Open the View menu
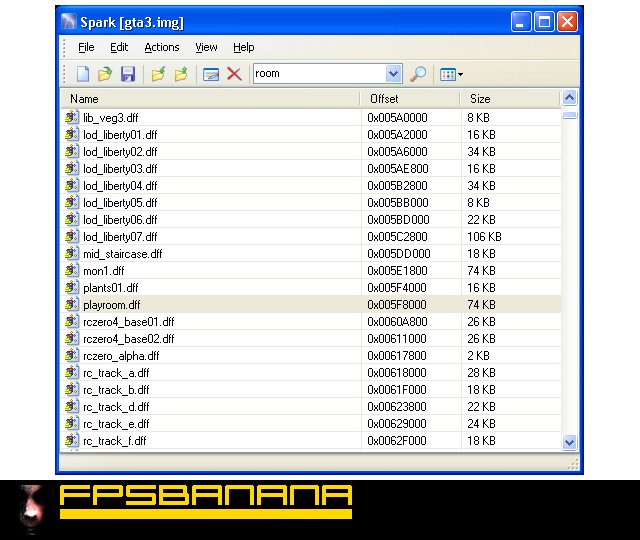This screenshot has height=540, width=640. pos(206,47)
